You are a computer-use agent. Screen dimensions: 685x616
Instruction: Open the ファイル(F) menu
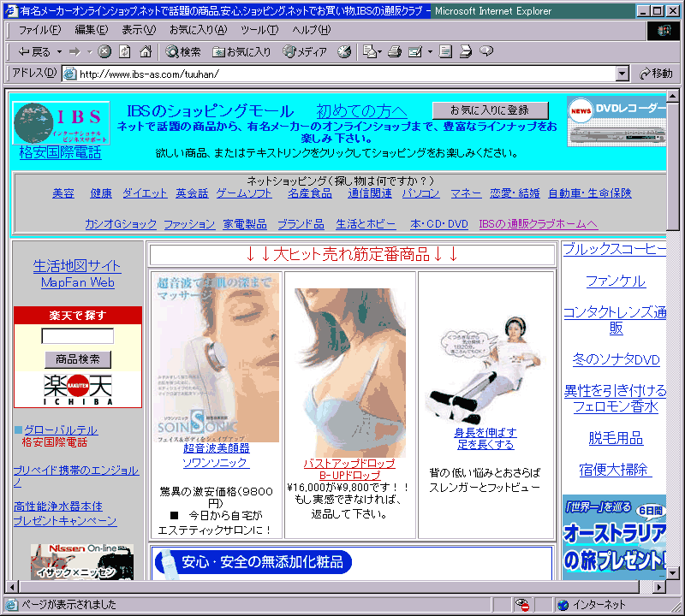pos(39,30)
